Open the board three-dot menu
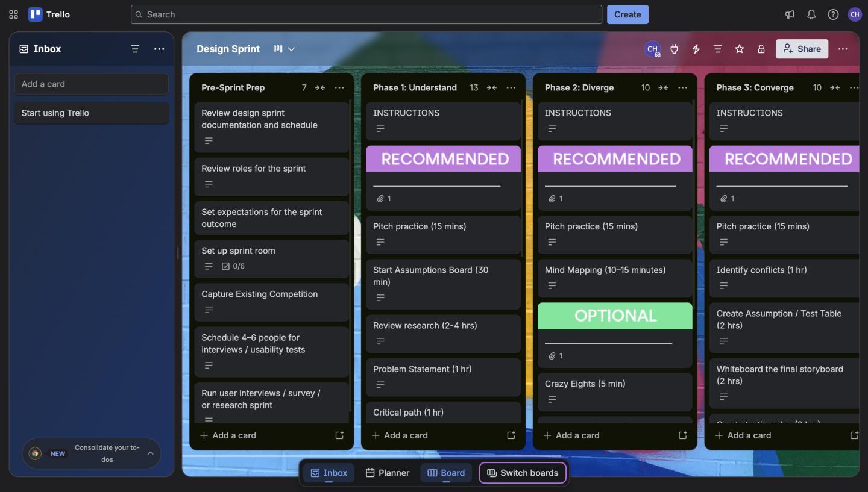The image size is (868, 492). [x=843, y=49]
